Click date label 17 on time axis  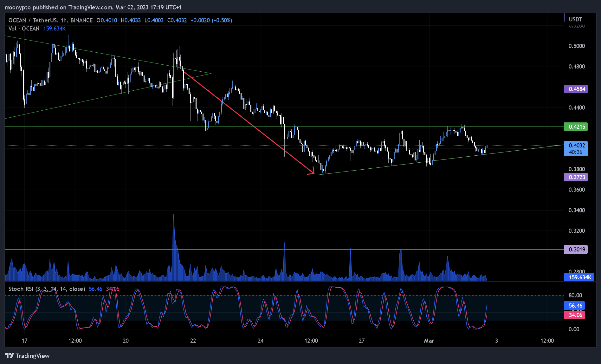pyautogui.click(x=24, y=341)
